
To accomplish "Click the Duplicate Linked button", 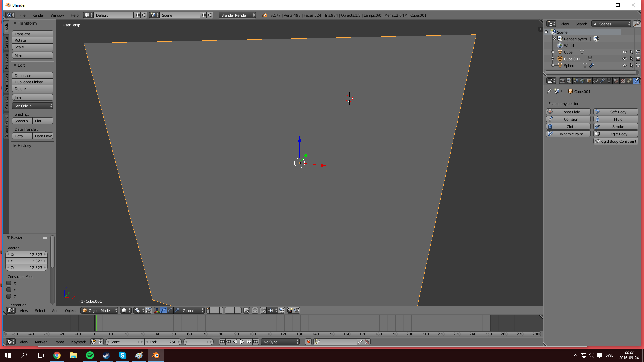I will pyautogui.click(x=33, y=82).
